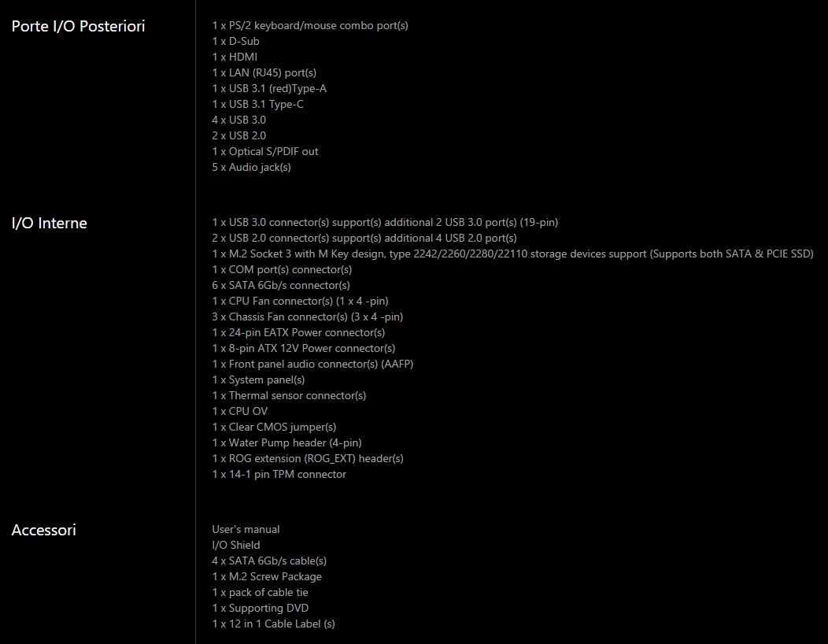Select the 5 x Audio jack(s) entry
Image resolution: width=828 pixels, height=644 pixels.
(x=251, y=167)
